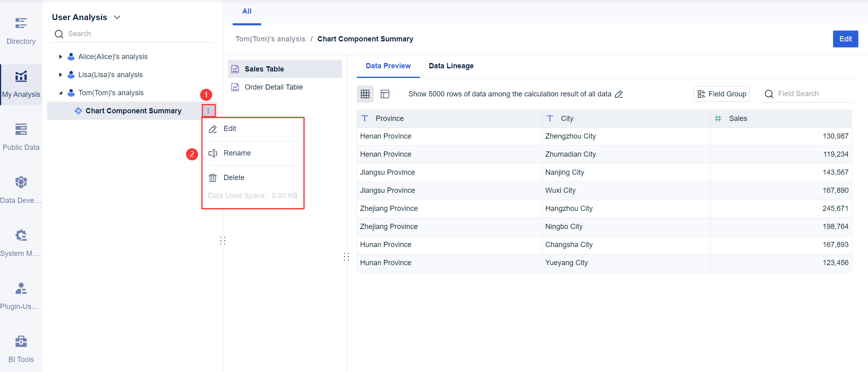
Task: Open the Public Data section
Action: click(21, 136)
